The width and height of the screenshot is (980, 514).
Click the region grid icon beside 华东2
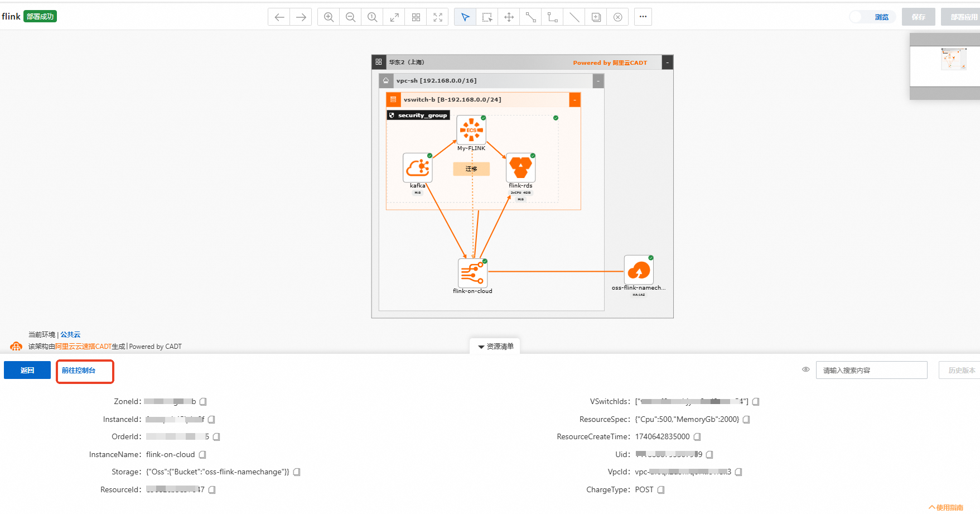tap(379, 62)
